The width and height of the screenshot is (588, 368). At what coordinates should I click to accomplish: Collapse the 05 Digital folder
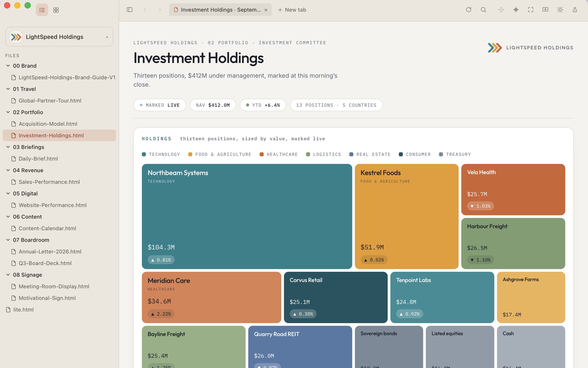pos(8,194)
